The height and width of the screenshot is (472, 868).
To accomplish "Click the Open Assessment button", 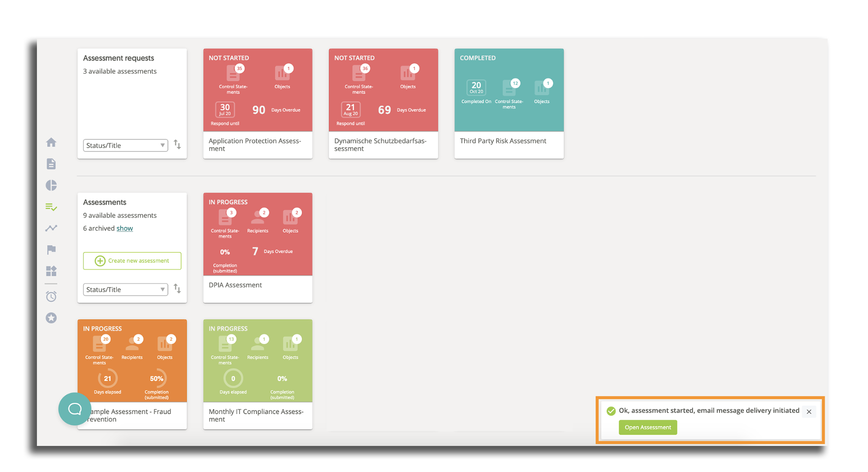I will (x=647, y=427).
